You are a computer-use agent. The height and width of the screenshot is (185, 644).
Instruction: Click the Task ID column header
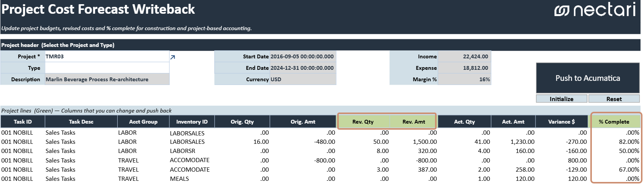pos(23,122)
